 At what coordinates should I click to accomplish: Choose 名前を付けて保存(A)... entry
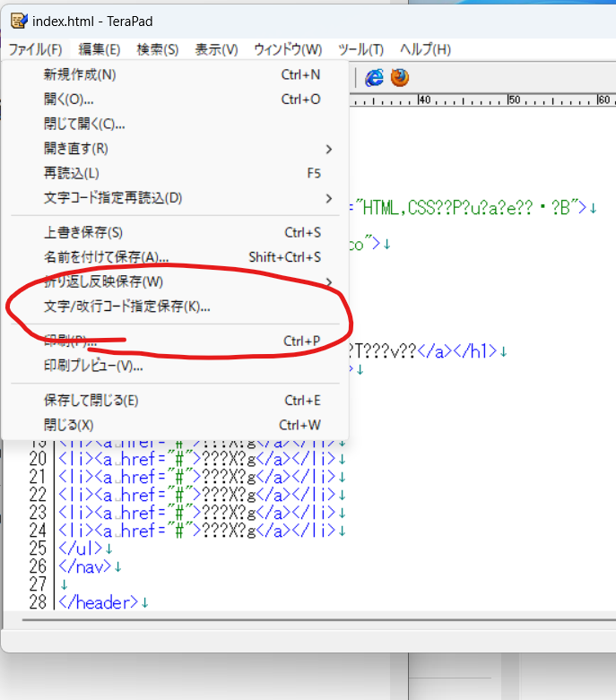pos(175,257)
